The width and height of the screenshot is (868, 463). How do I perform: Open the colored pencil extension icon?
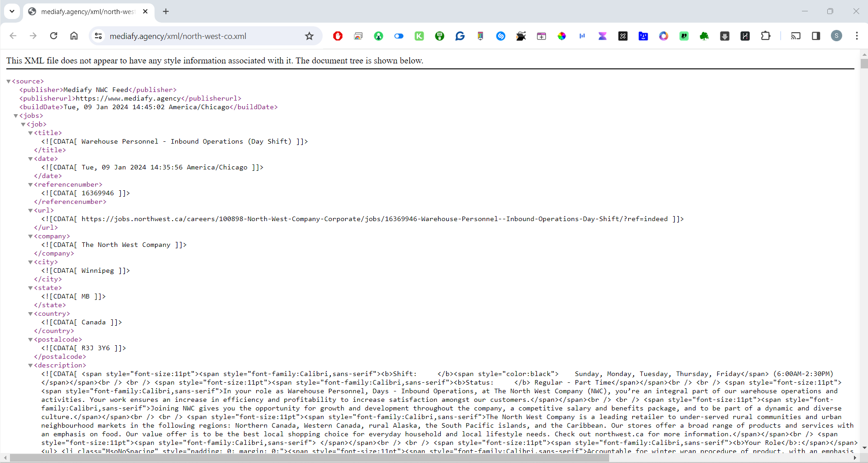click(x=480, y=36)
